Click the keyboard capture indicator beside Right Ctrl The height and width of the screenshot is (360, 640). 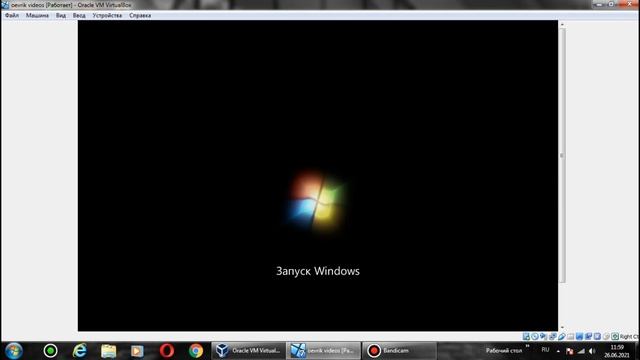point(615,336)
